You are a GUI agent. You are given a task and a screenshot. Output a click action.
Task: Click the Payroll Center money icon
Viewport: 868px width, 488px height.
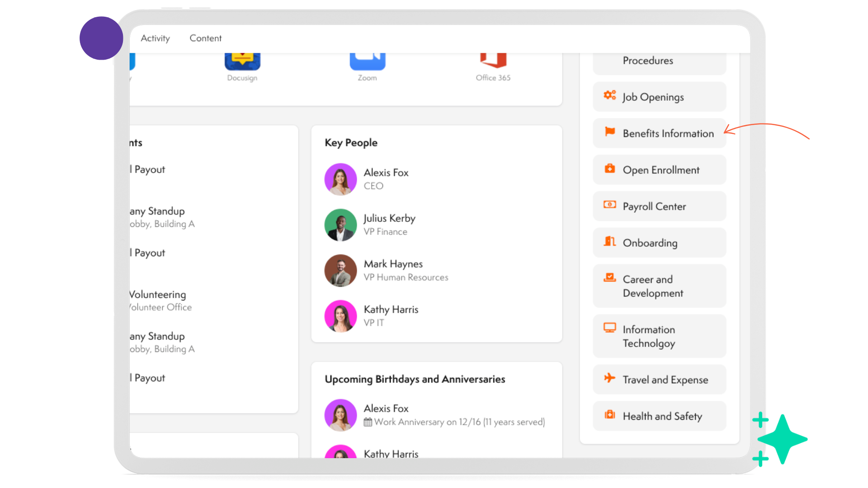point(609,205)
